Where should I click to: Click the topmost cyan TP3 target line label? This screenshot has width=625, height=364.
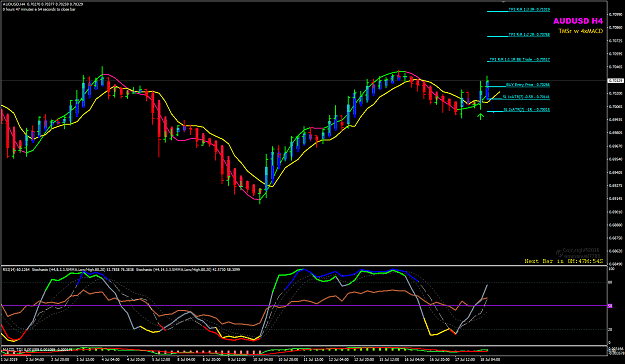pyautogui.click(x=529, y=10)
